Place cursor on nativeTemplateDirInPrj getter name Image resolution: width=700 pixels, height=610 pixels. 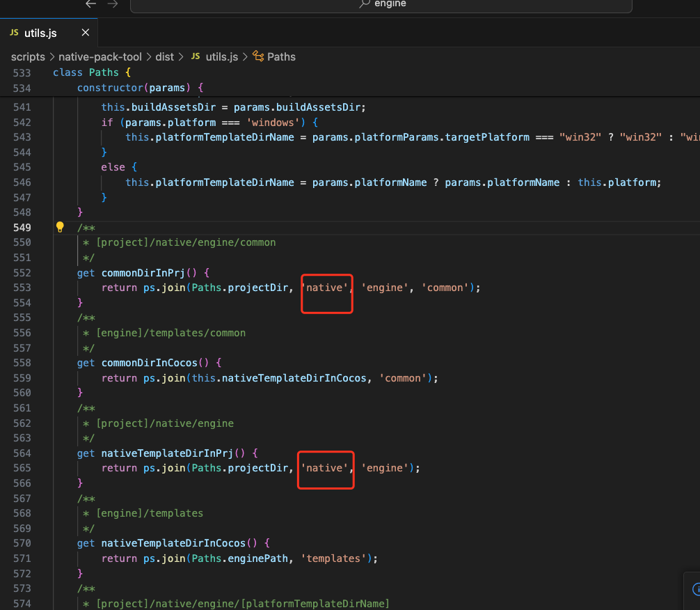(x=167, y=453)
